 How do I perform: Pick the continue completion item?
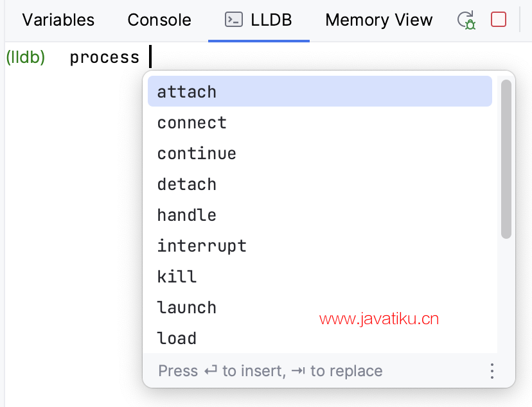(320, 153)
